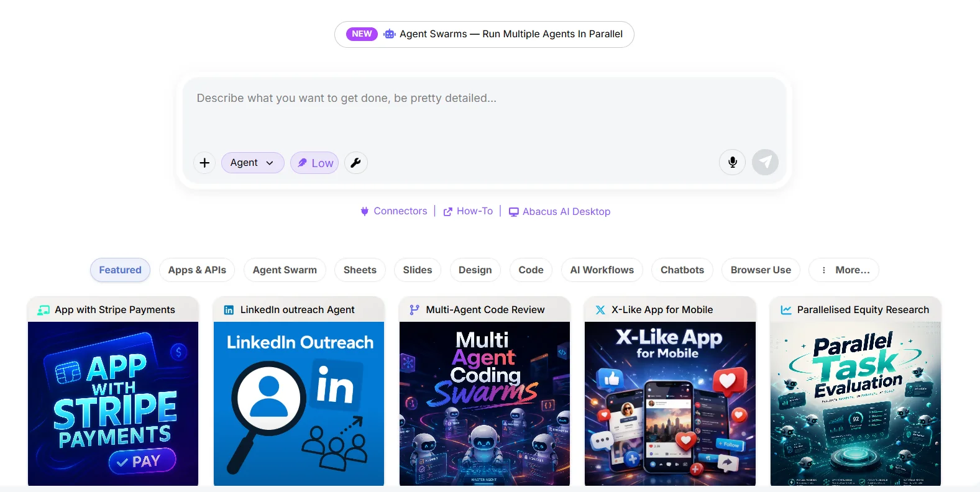Click the LinkedIn icon on outreach card
This screenshot has height=492, width=980.
tap(229, 310)
